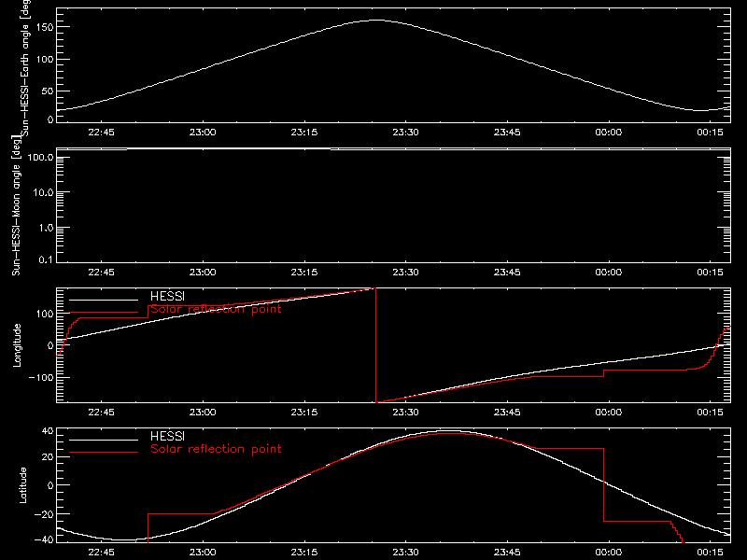Click the Latitude axis label

click(22, 485)
